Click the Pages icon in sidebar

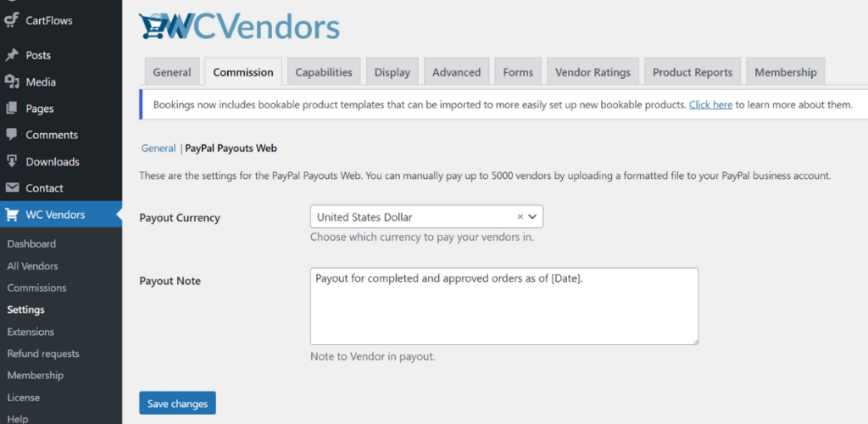[x=12, y=109]
